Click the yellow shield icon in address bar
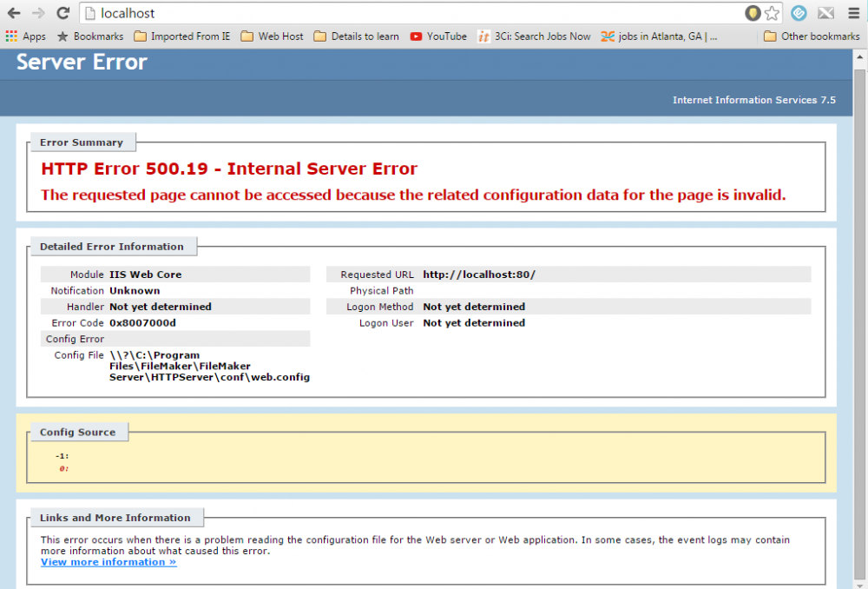 753,13
